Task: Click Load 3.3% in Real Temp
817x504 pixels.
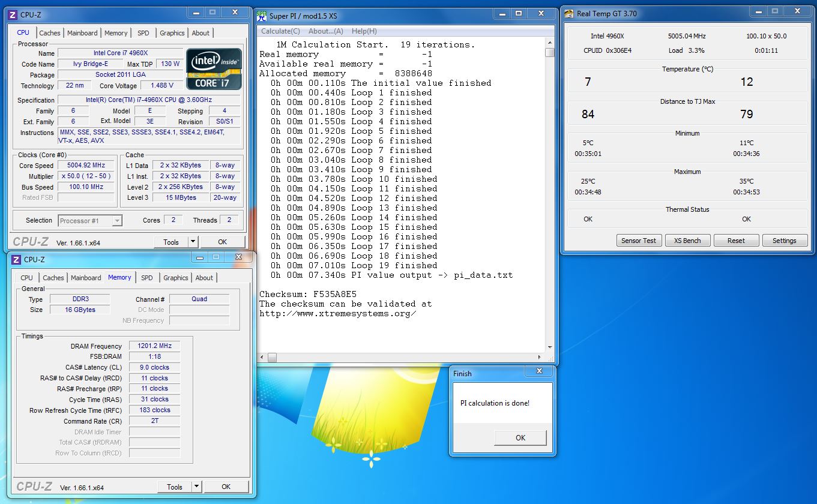Action: click(687, 50)
